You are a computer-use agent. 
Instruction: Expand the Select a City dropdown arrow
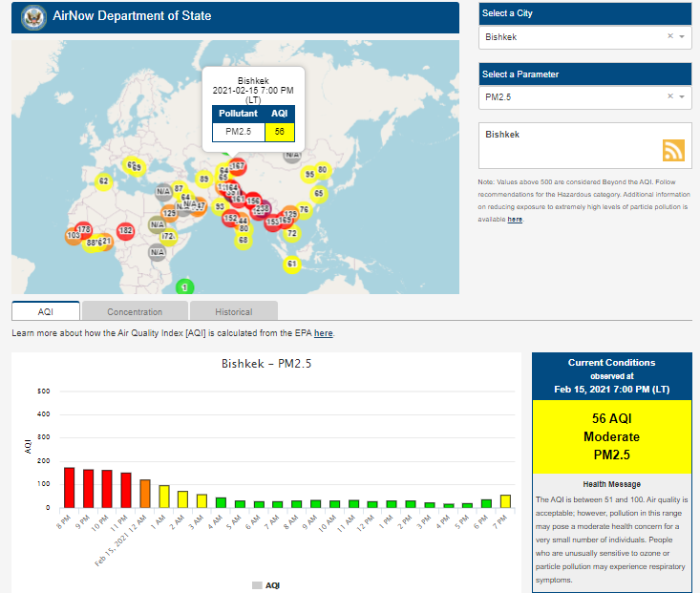point(682,36)
